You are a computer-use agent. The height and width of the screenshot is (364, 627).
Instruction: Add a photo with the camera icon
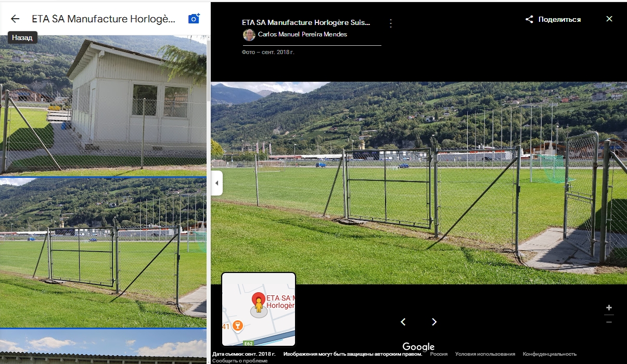pyautogui.click(x=194, y=19)
